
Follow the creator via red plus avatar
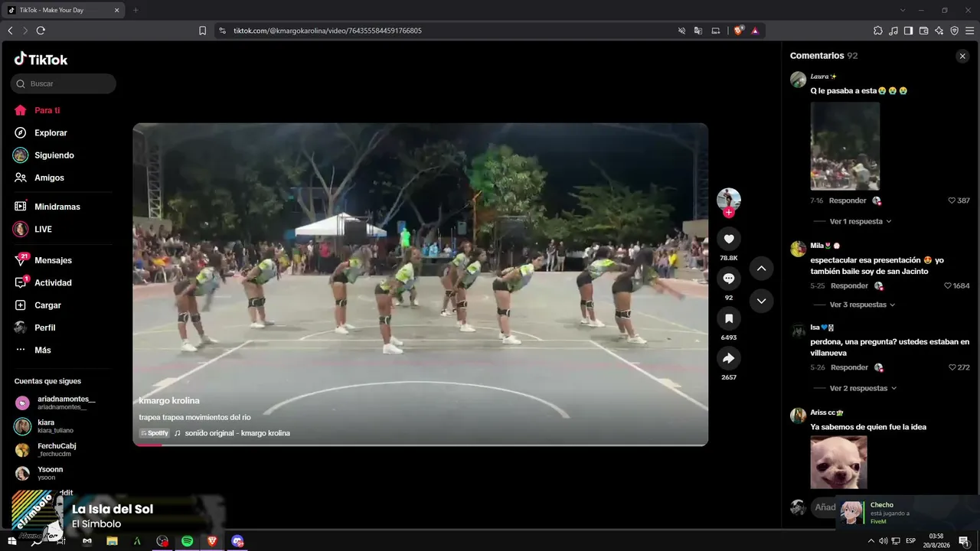coord(728,213)
